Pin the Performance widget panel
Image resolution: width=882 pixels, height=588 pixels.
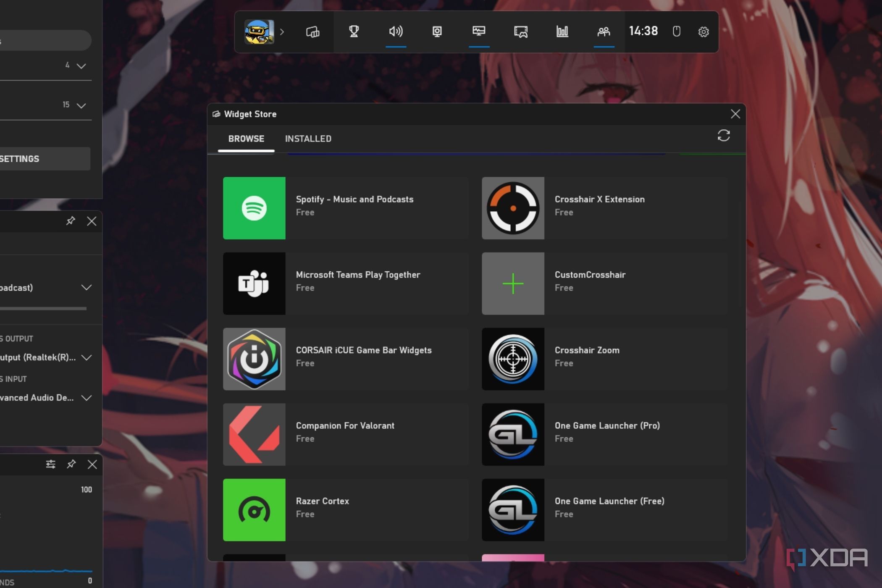[71, 464]
